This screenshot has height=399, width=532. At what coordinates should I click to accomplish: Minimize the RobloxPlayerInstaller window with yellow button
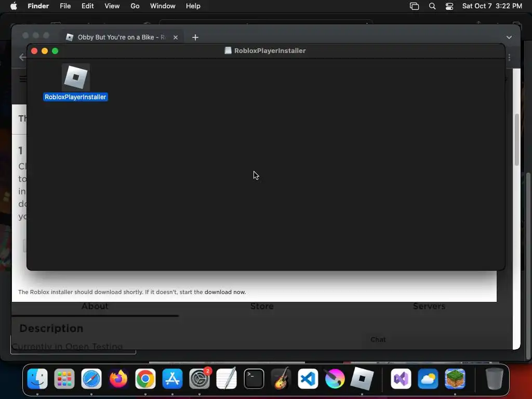45,51
